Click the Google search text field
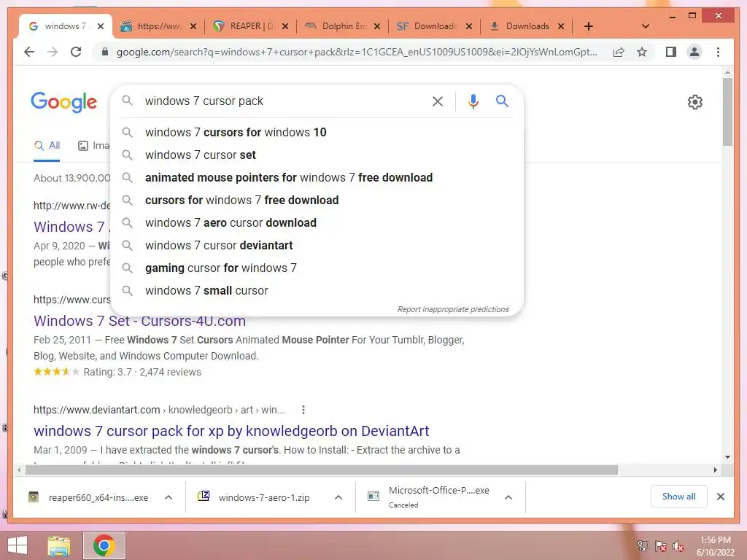 pyautogui.click(x=284, y=101)
